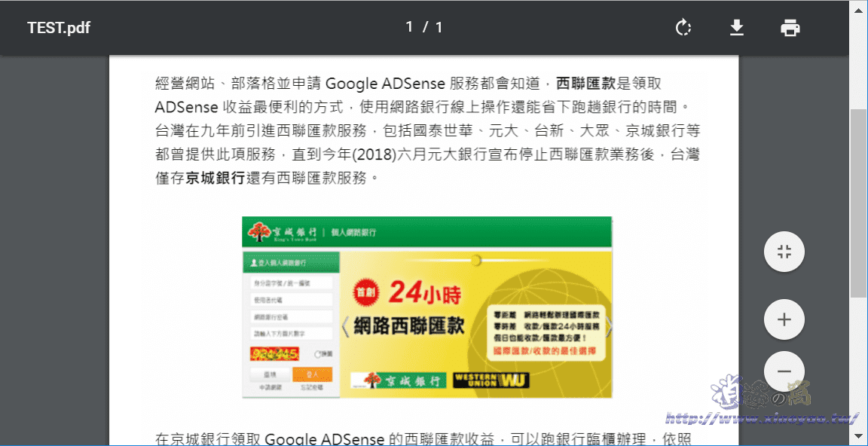This screenshot has height=446, width=868.
Task: Click the vertical scrollbar thumb
Action: (858, 202)
